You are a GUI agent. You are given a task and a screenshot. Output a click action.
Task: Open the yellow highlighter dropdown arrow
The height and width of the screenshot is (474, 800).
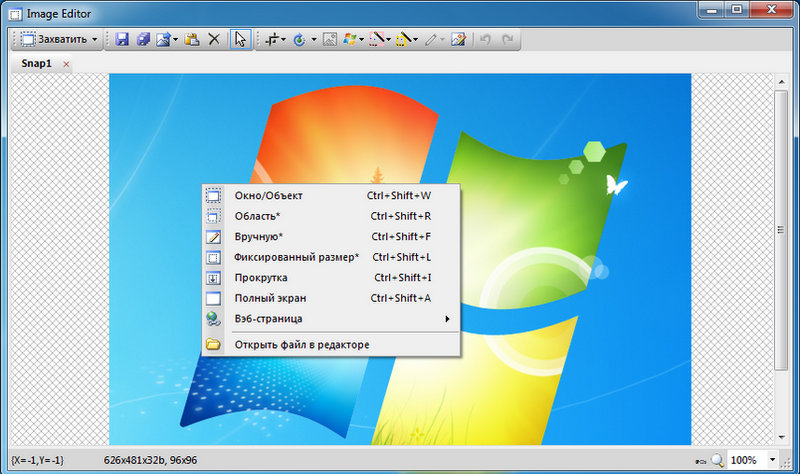[416, 39]
